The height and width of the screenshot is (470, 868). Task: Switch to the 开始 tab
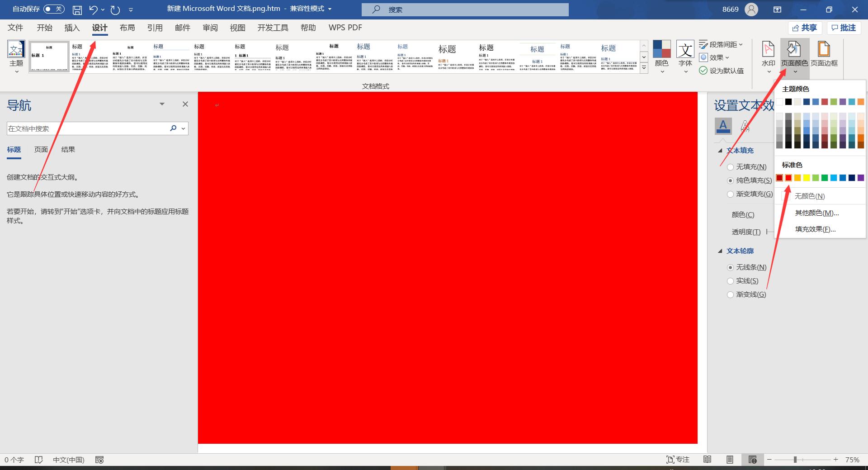point(44,28)
